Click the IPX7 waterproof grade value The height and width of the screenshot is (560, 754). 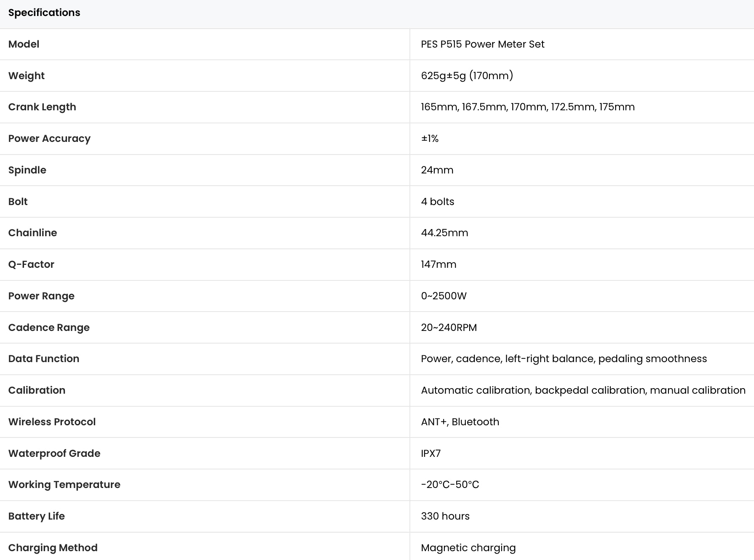[430, 453]
